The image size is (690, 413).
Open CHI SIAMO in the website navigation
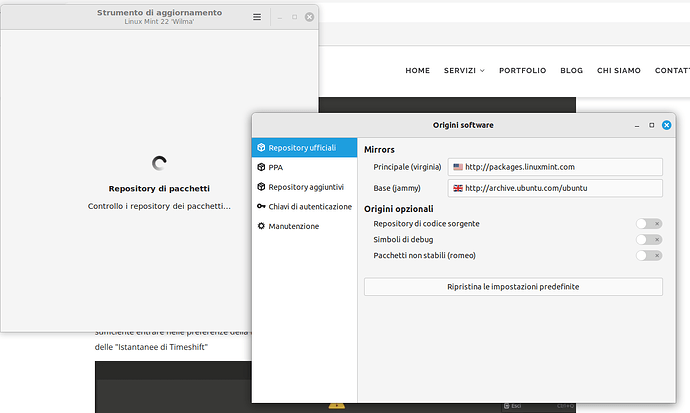(619, 70)
